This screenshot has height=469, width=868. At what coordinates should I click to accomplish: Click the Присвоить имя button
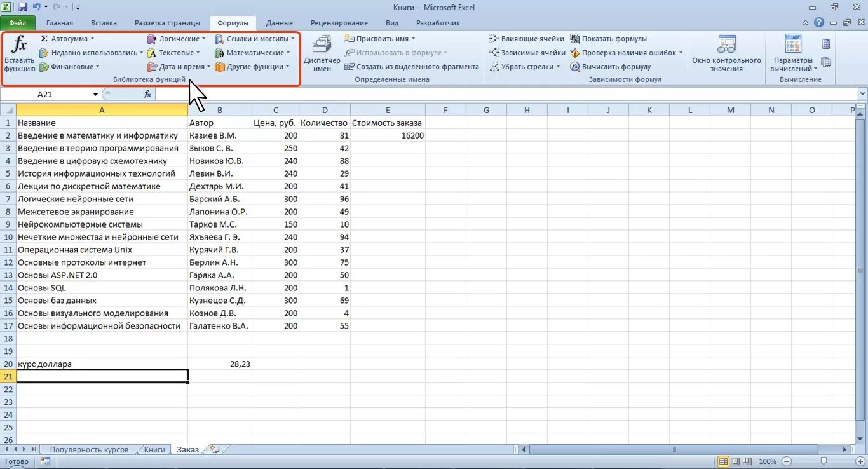(380, 39)
